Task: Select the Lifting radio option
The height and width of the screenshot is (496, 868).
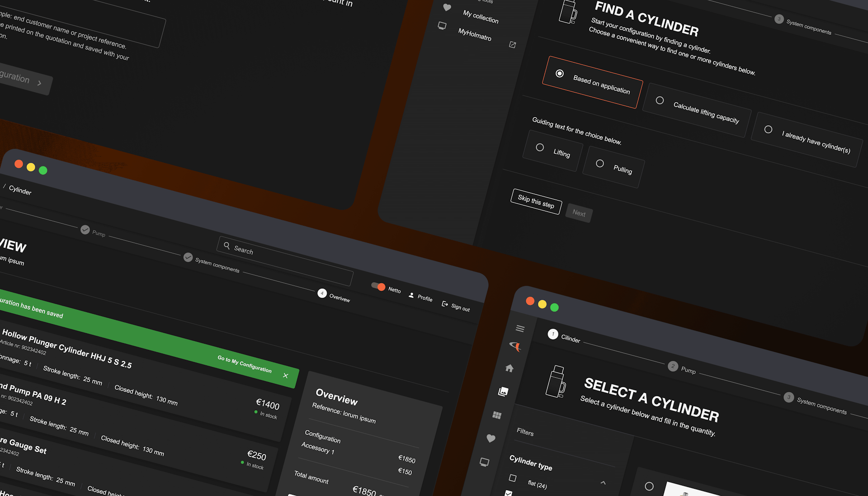Action: [x=540, y=147]
